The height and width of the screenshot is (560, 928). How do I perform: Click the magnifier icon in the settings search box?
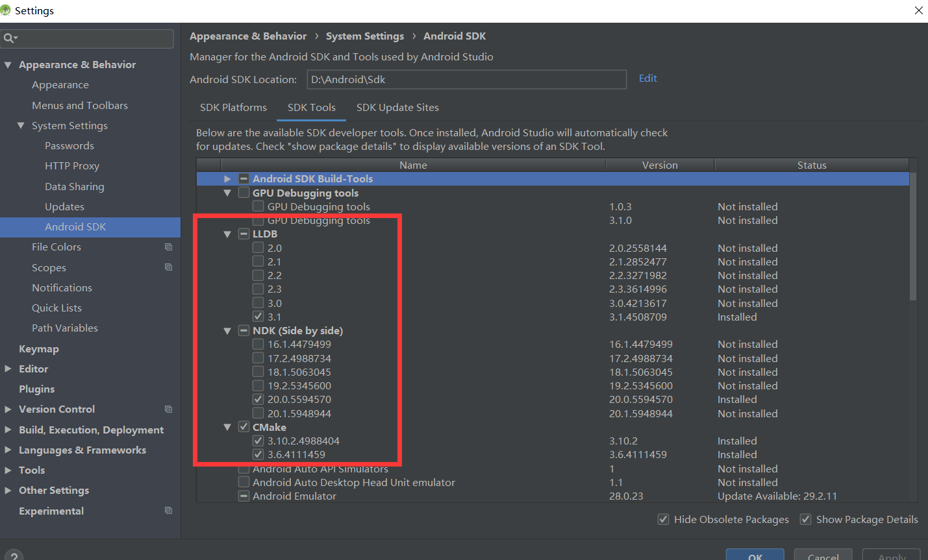[10, 38]
